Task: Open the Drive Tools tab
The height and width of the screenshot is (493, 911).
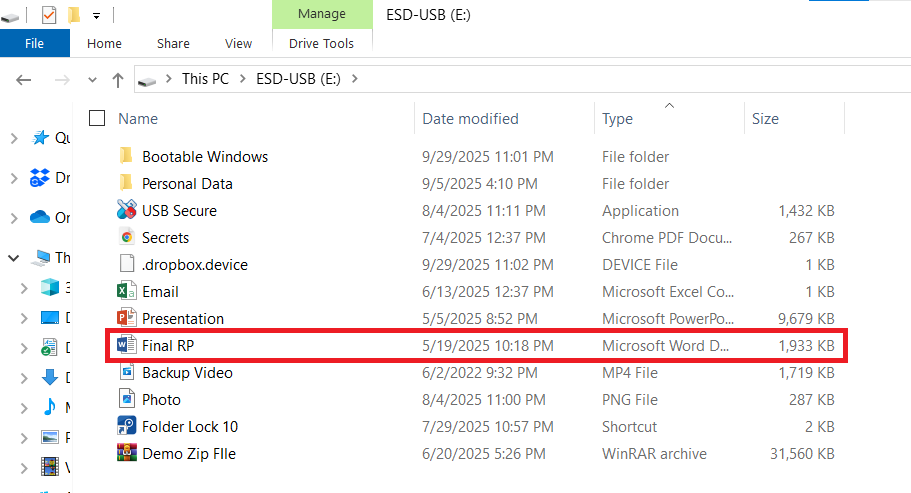Action: [x=321, y=44]
